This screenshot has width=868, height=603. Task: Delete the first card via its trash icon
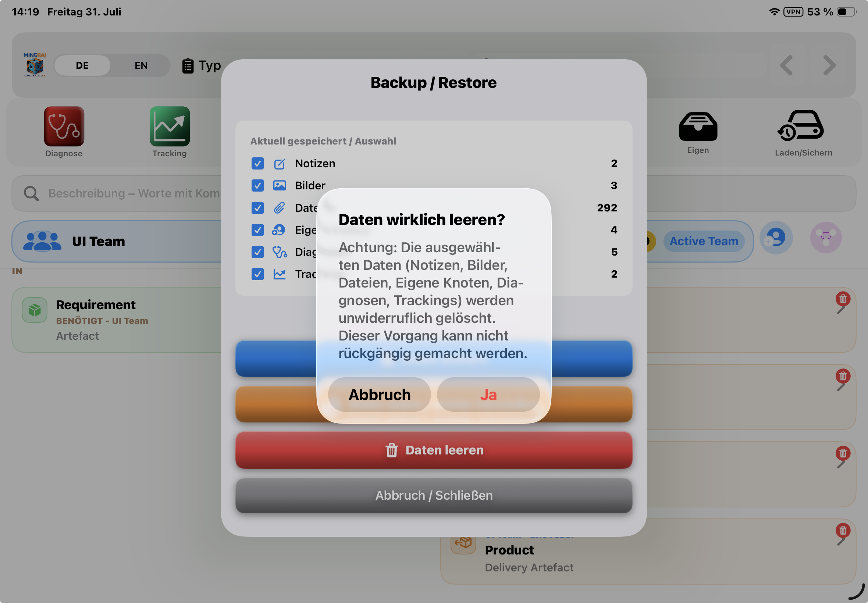(x=843, y=299)
